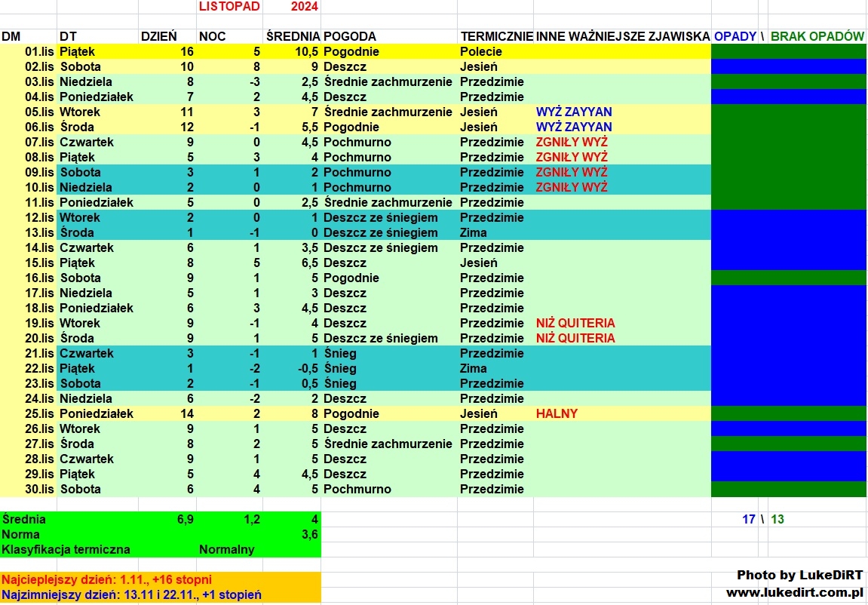Select the green BRAK OPADÓW header

pyautogui.click(x=817, y=36)
